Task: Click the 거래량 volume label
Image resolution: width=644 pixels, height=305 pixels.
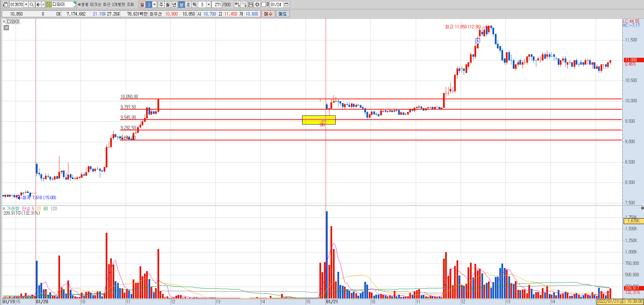Action: click(x=13, y=209)
